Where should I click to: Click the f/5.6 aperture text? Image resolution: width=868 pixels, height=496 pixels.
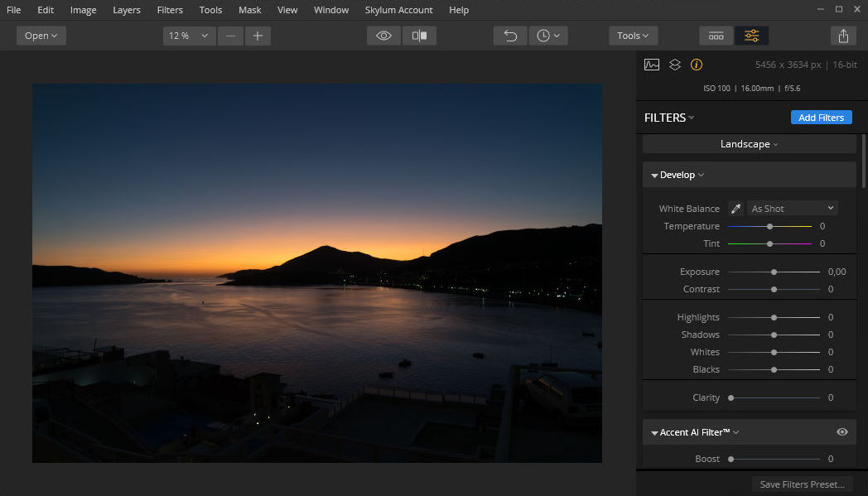pyautogui.click(x=792, y=88)
